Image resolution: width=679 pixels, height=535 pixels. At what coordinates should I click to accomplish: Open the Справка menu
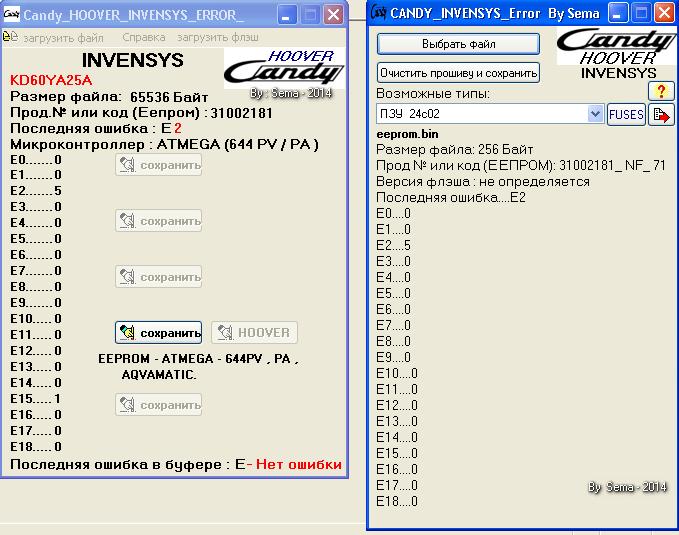click(143, 37)
